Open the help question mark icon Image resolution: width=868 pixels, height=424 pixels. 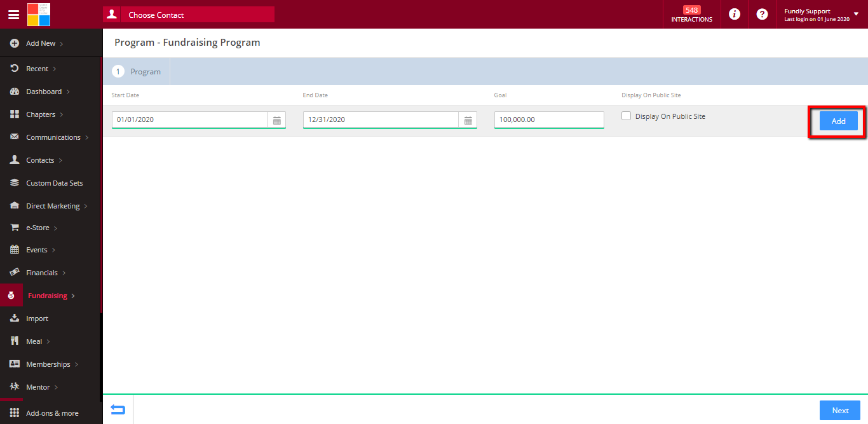[x=763, y=14]
